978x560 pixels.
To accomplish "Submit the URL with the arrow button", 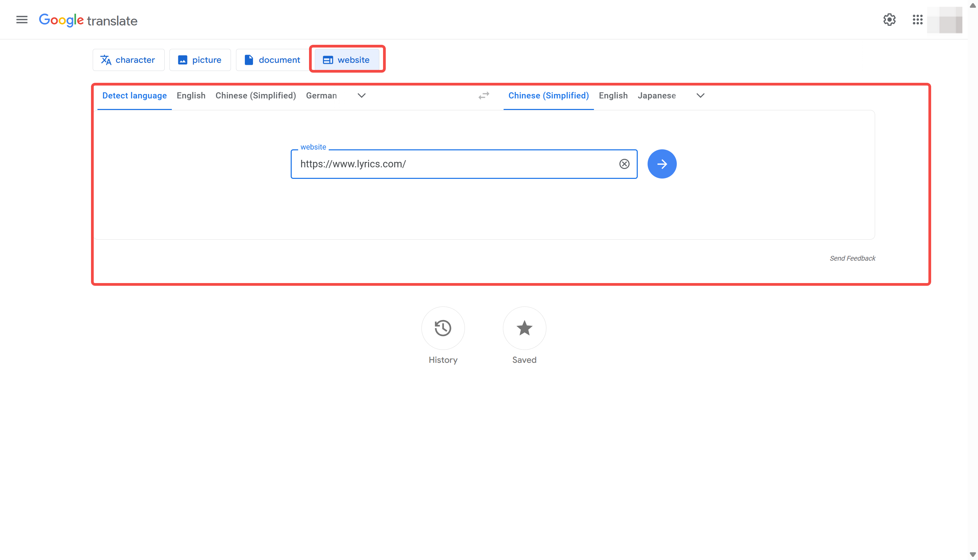I will tap(662, 164).
